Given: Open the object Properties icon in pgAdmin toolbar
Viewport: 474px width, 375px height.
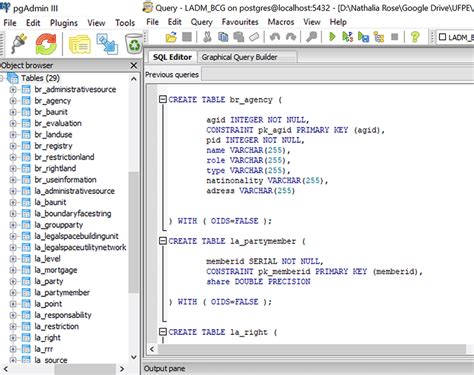Looking at the screenshot, I should click(80, 44).
